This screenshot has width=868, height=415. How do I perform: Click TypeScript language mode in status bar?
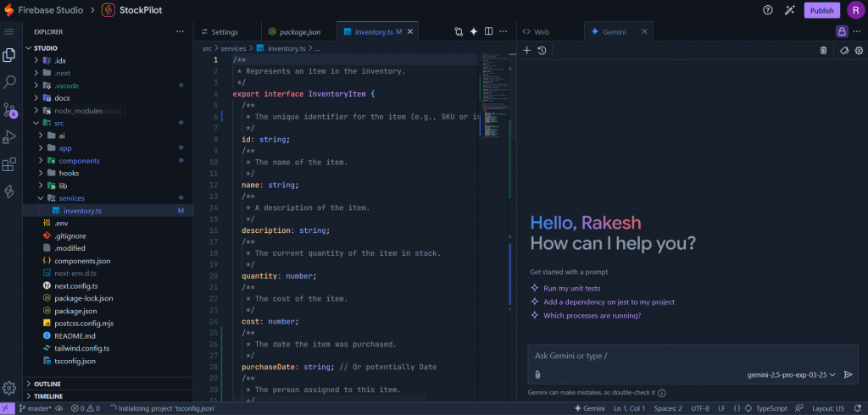[x=771, y=408]
